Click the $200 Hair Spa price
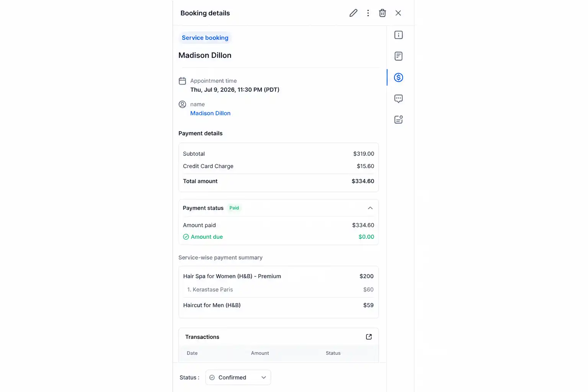The image size is (588, 392). pyautogui.click(x=367, y=276)
